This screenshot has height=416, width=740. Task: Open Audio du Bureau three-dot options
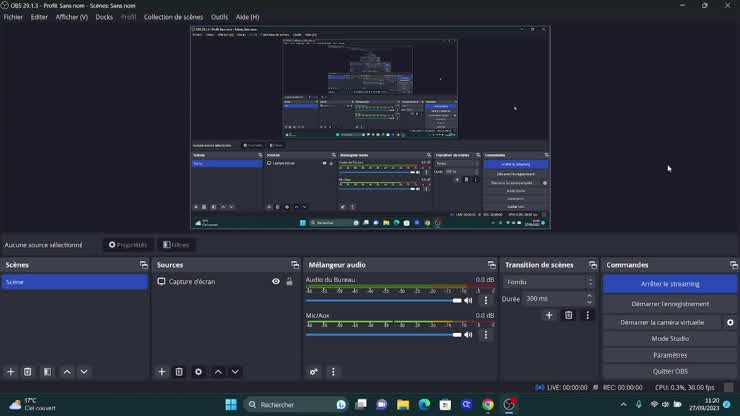click(486, 300)
